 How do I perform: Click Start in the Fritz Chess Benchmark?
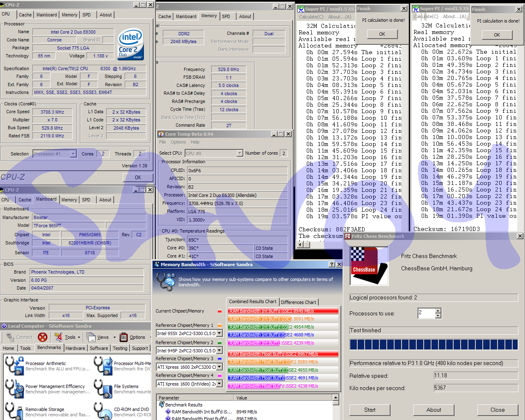[370, 410]
